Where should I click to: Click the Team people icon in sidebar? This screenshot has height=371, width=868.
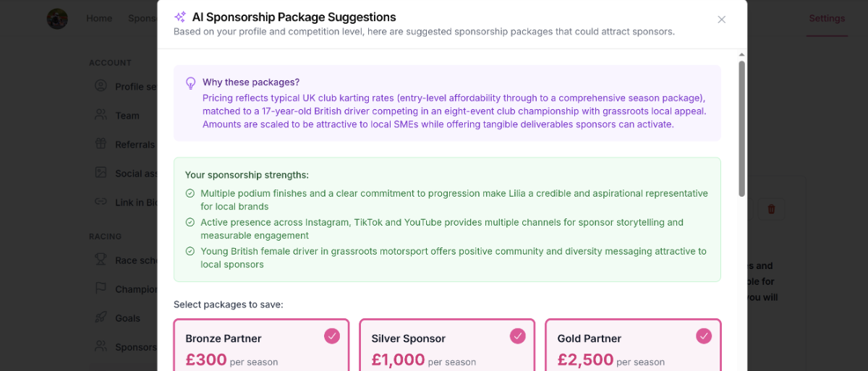point(101,115)
